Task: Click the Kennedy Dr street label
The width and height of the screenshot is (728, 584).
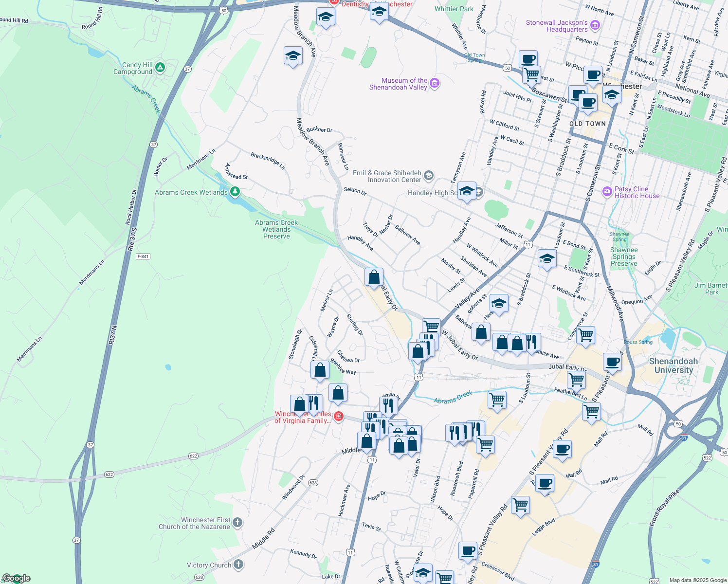Action: (x=303, y=553)
